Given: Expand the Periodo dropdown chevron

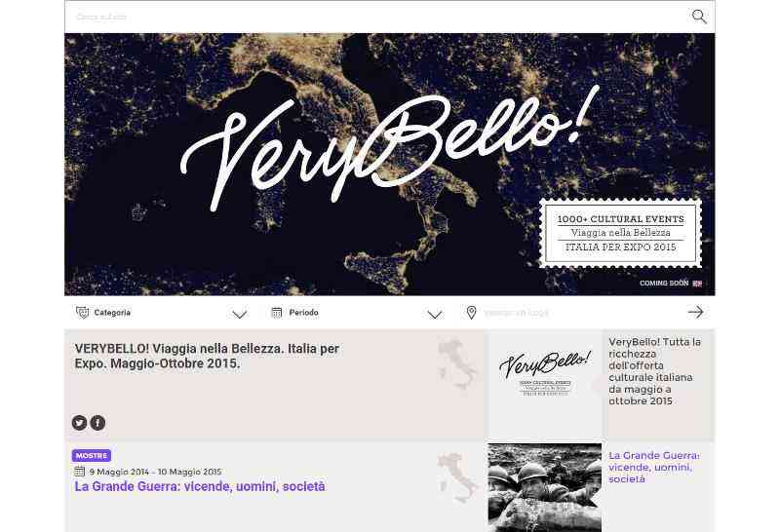Looking at the screenshot, I should 435,314.
